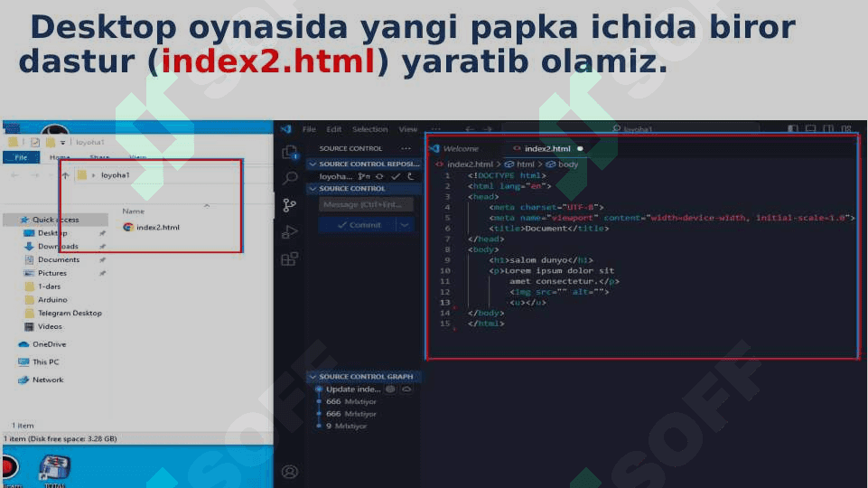Click the VS Code logo in the title bar
This screenshot has width=868, height=488.
(x=285, y=129)
